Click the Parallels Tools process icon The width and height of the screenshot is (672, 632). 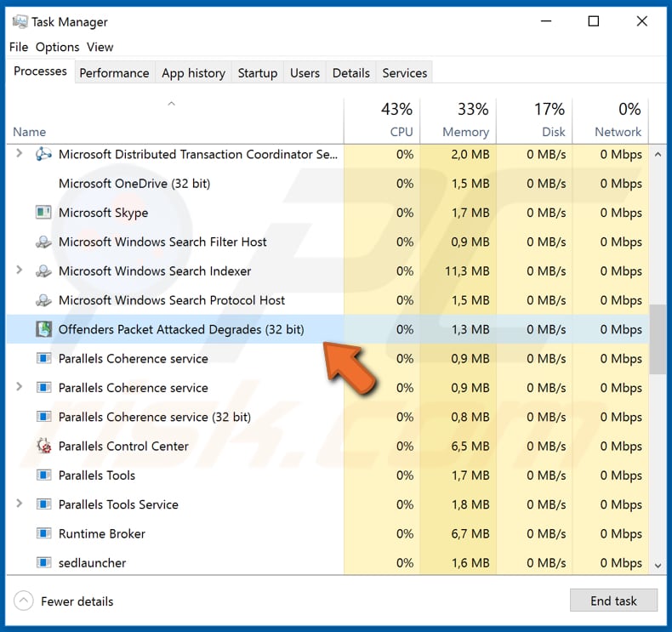(x=43, y=475)
